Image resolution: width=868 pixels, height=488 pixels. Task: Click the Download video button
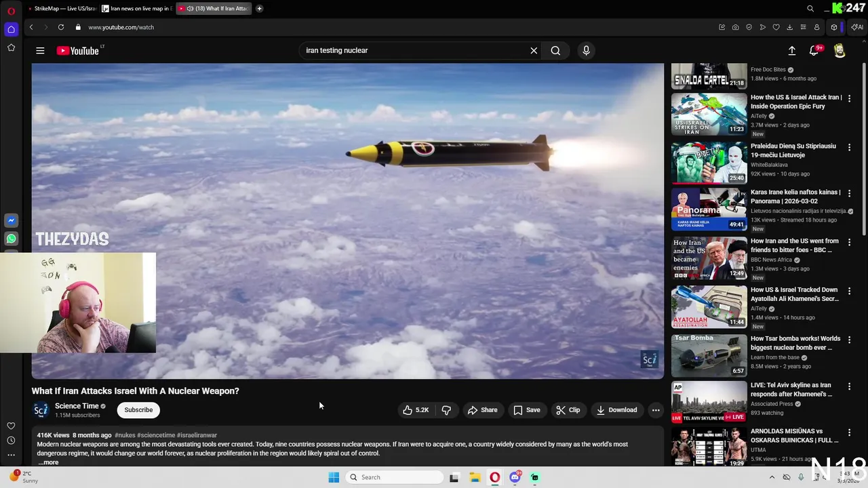tap(616, 410)
